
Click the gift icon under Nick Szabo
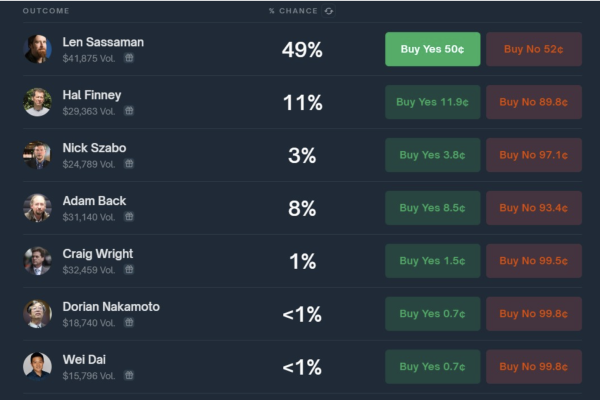coord(130,164)
